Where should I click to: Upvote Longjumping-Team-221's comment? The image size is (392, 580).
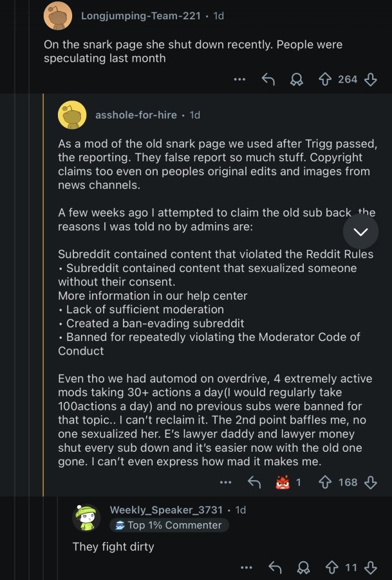(x=325, y=79)
